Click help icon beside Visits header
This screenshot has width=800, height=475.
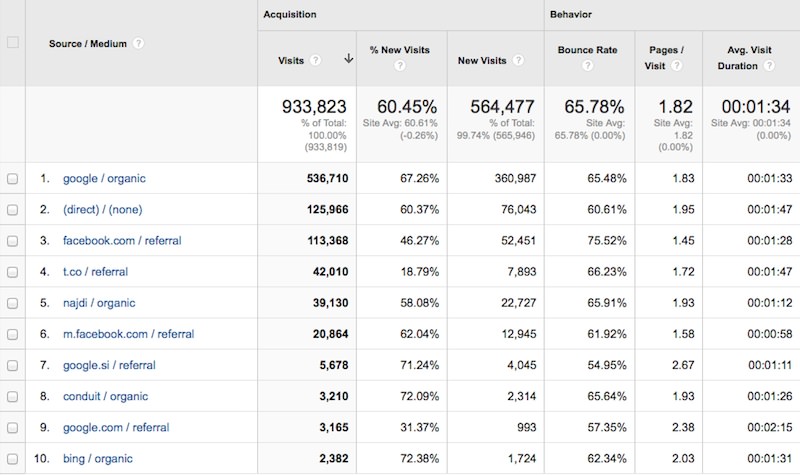click(x=316, y=60)
